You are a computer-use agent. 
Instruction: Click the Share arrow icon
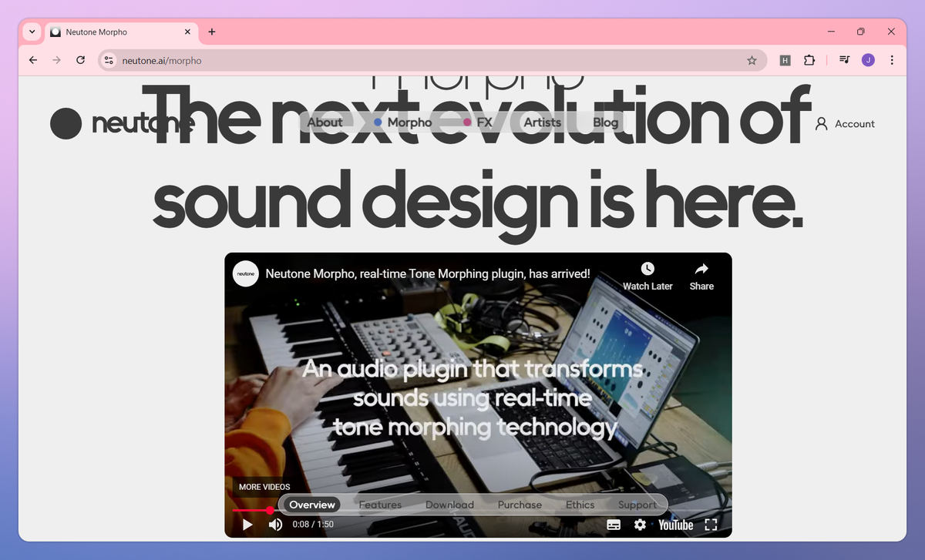[701, 268]
